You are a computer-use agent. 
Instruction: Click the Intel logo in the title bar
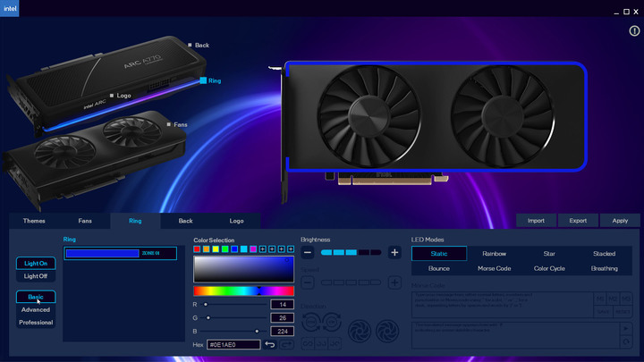[10, 8]
